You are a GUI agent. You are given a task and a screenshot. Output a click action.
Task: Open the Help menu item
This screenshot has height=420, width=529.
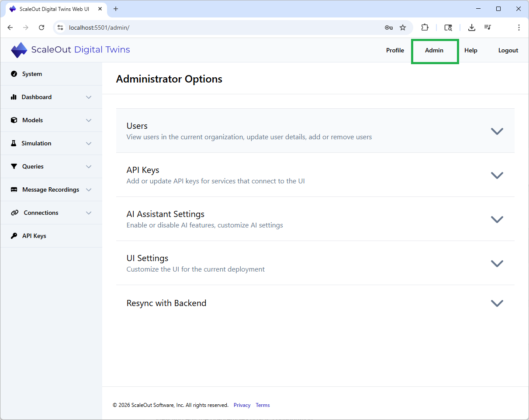(x=470, y=50)
